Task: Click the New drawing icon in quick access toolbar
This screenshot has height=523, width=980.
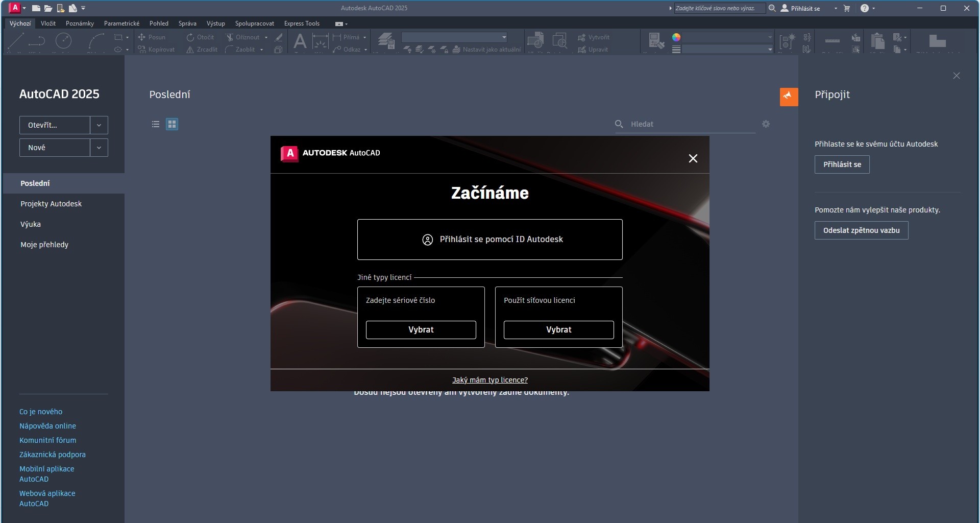Action: (36, 8)
